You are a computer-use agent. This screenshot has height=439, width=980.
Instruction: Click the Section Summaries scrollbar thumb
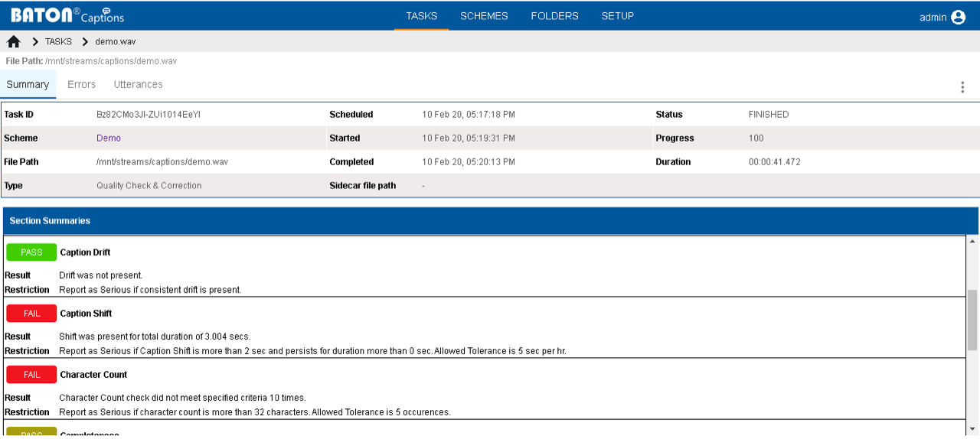(972, 319)
